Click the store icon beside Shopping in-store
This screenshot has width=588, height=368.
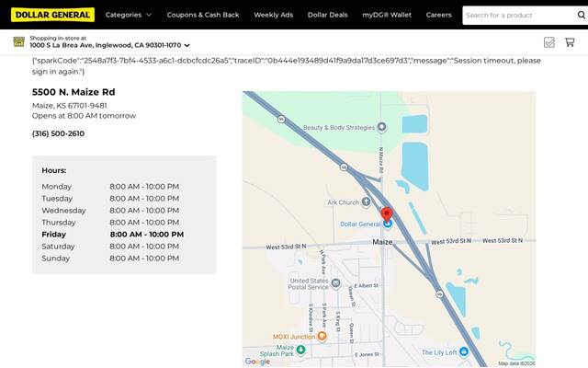click(18, 41)
